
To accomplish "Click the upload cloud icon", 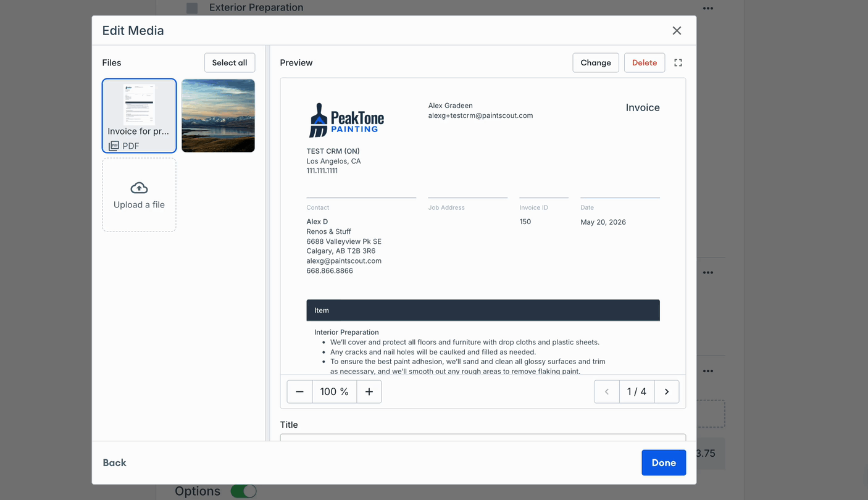I will 139,188.
